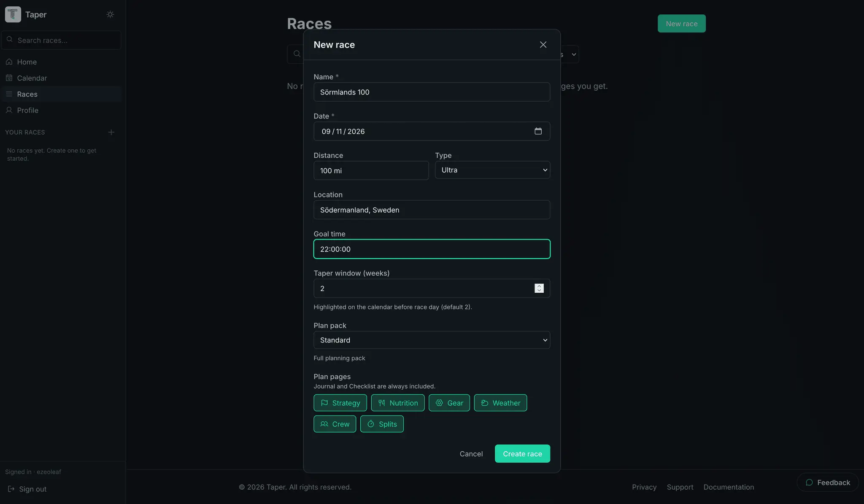Click 'Journal and Checklist are always included.' text

click(x=374, y=386)
